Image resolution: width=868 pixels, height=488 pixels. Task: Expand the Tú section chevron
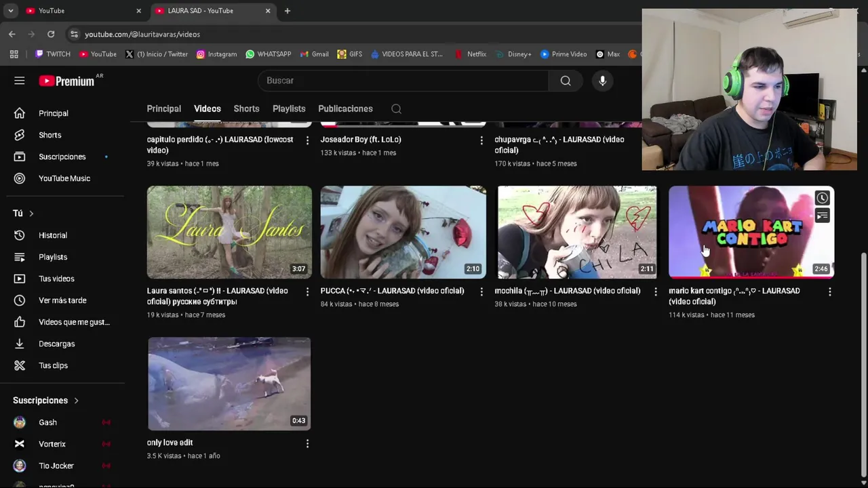[31, 213]
